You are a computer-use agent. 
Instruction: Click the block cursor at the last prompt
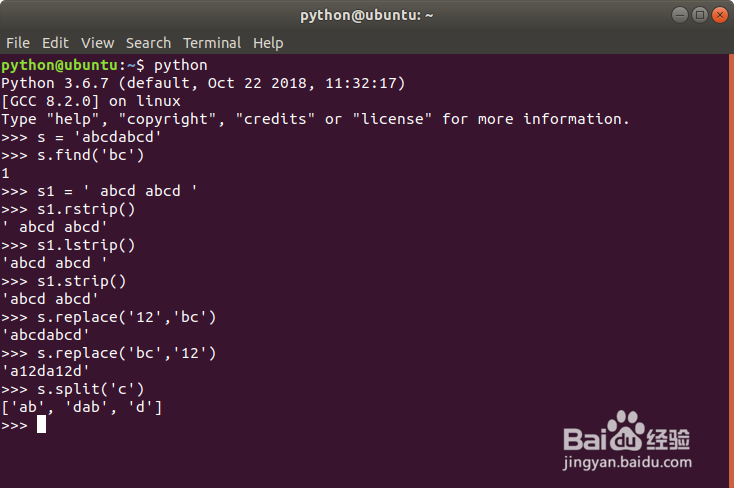[x=41, y=424]
